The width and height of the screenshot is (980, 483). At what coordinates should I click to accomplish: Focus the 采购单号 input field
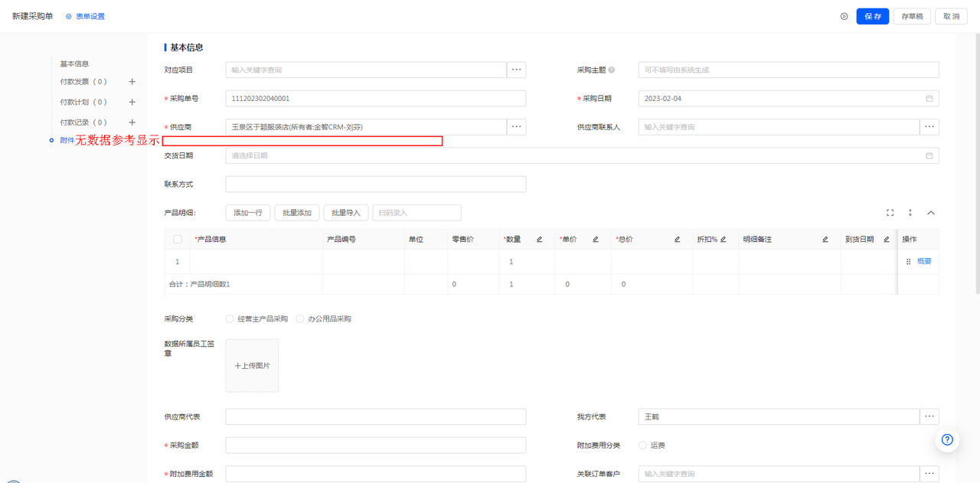pyautogui.click(x=376, y=99)
